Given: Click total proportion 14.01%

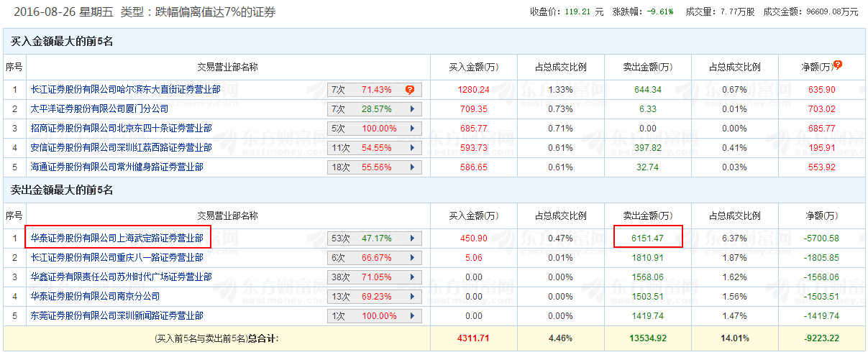Looking at the screenshot, I should point(735,338).
